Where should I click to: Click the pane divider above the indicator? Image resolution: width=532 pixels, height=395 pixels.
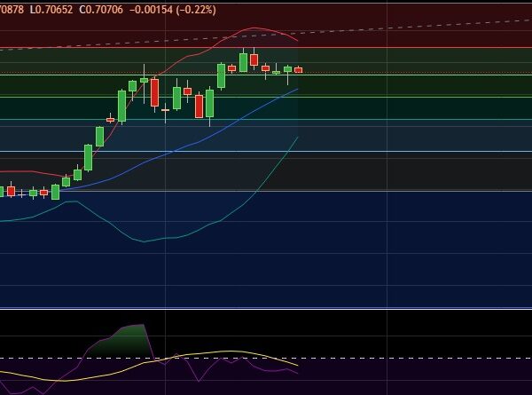coord(266,309)
